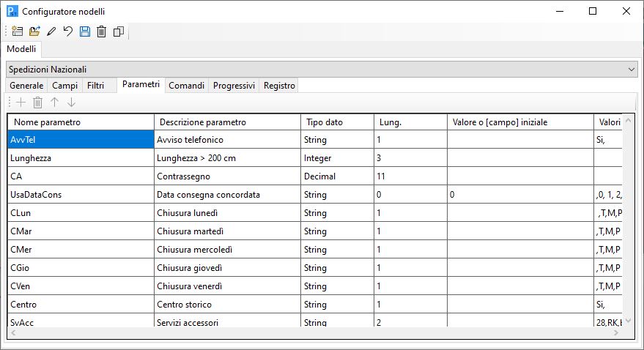Click the Lung. column header
The width and height of the screenshot is (644, 350).
410,122
